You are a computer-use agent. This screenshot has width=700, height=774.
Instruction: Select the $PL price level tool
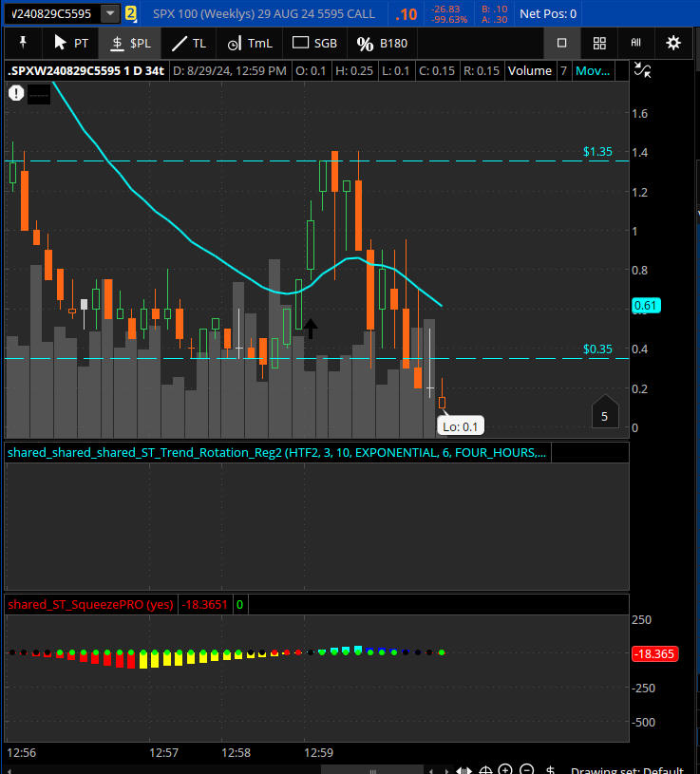pyautogui.click(x=130, y=43)
